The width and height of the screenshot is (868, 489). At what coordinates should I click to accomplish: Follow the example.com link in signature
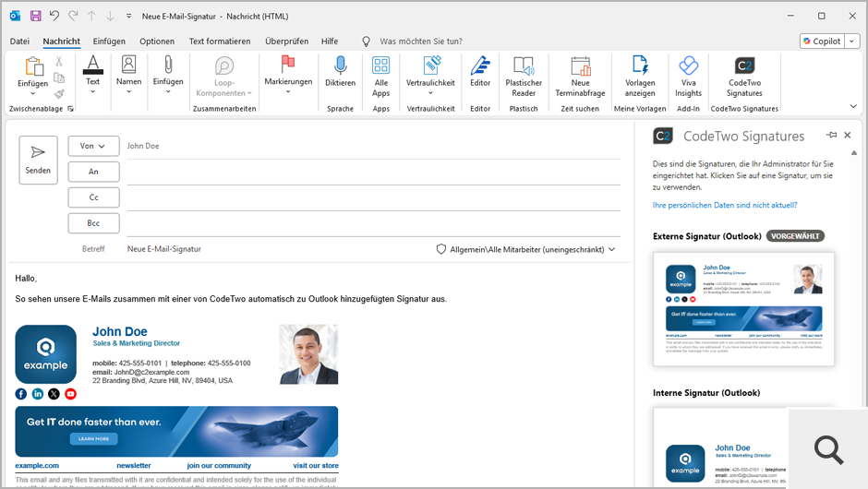(x=37, y=466)
